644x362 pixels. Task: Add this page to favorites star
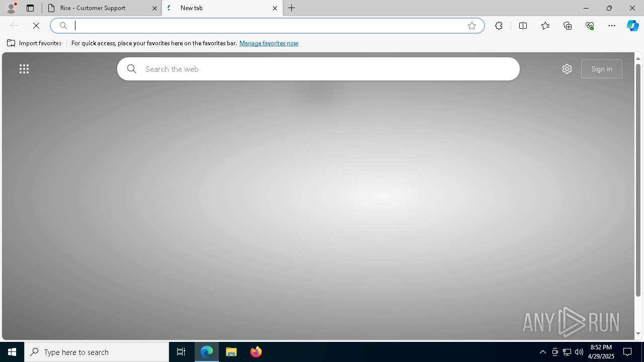pyautogui.click(x=472, y=26)
